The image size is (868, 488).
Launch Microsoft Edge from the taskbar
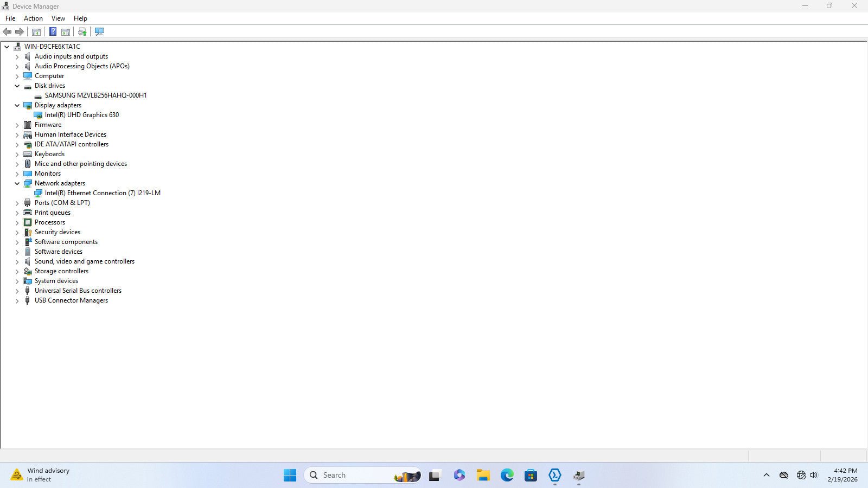[x=507, y=476]
